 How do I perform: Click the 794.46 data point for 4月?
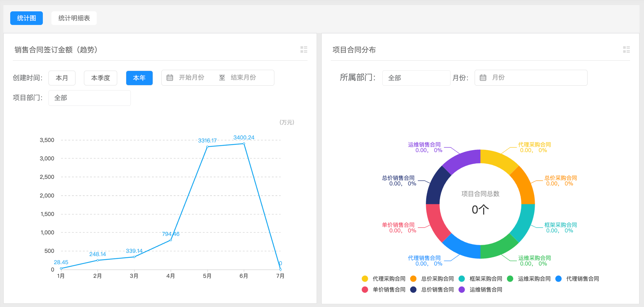tap(171, 240)
